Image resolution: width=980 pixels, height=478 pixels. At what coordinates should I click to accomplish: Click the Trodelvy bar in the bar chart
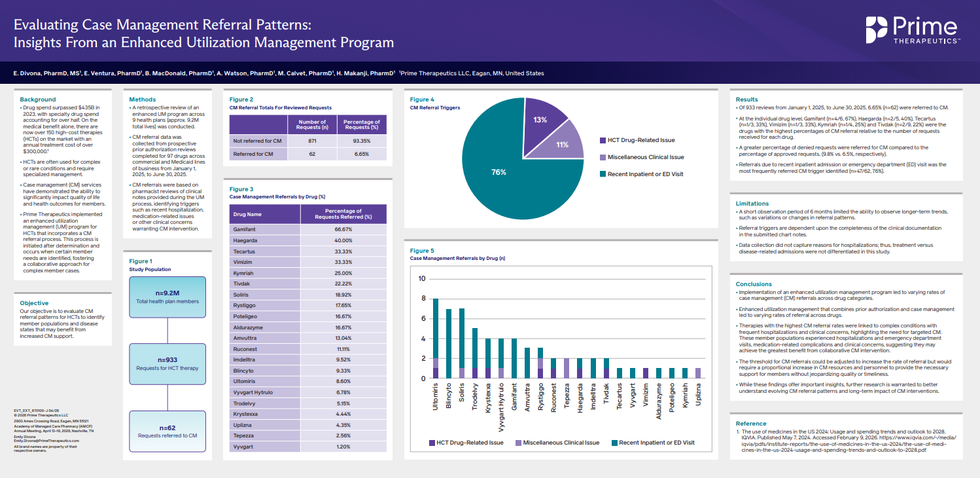[x=475, y=354]
